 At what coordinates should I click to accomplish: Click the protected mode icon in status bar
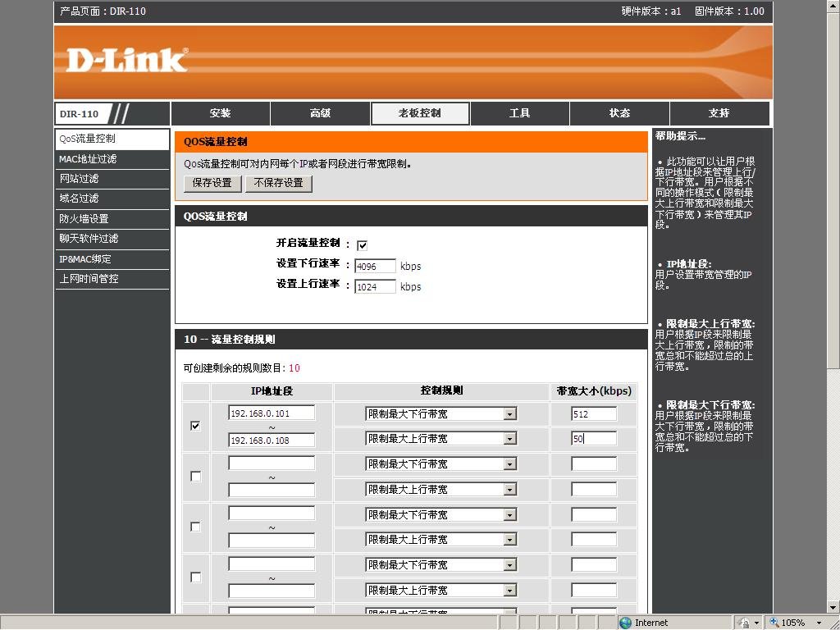tap(745, 622)
